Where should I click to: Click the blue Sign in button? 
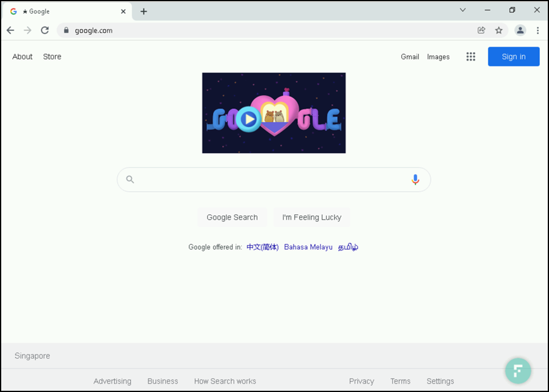coord(513,57)
